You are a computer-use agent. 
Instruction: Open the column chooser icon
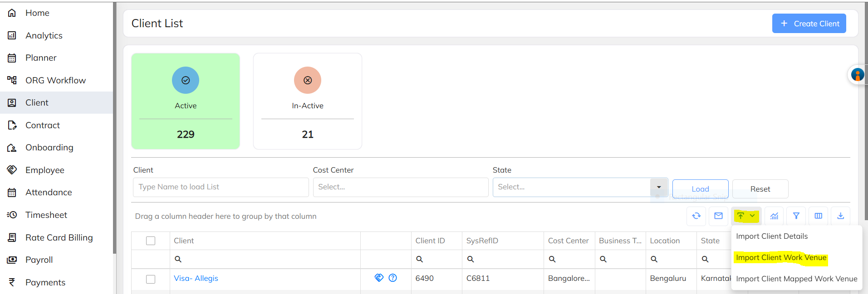point(818,216)
